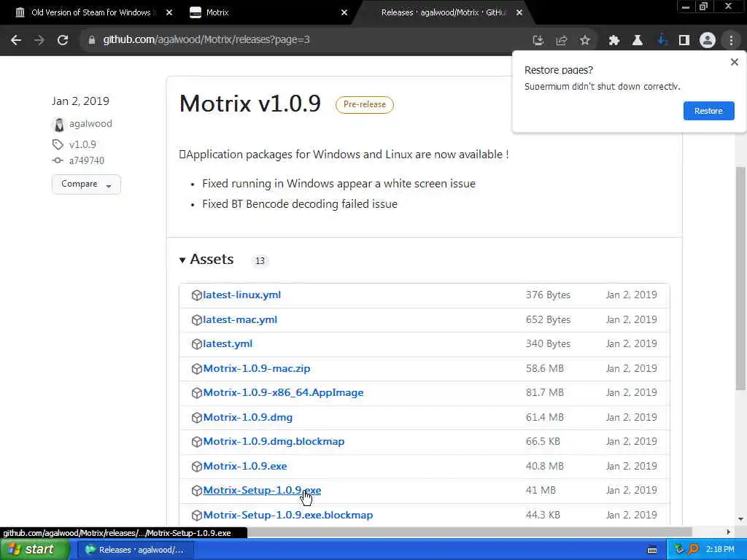Image resolution: width=747 pixels, height=560 pixels.
Task: Open the v1.0.9 tag link
Action: tap(82, 144)
